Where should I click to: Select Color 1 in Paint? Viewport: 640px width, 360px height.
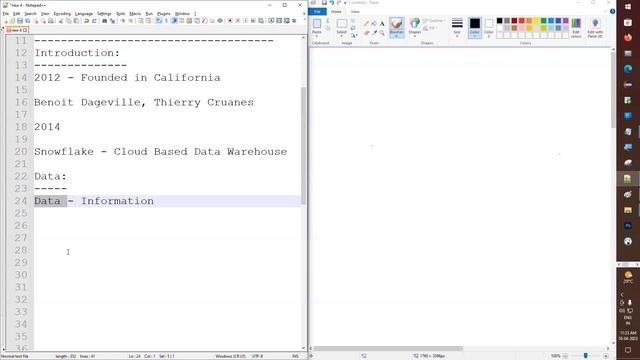[475, 28]
